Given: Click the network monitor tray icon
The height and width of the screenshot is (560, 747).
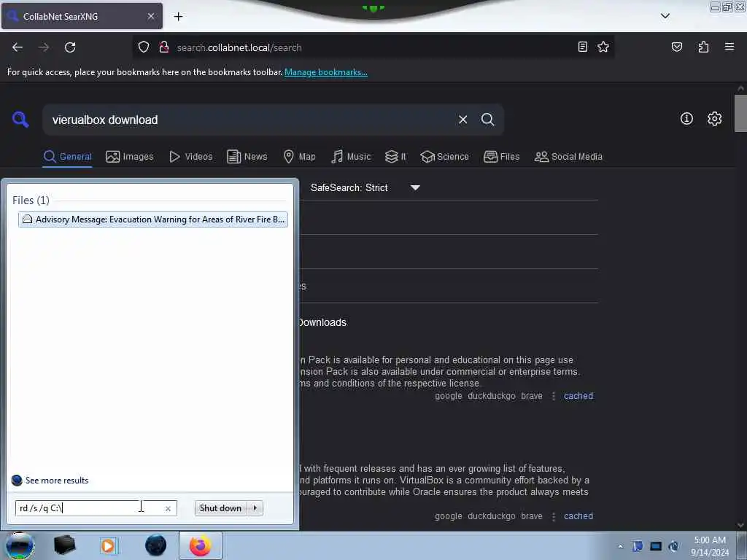Looking at the screenshot, I should coord(656,546).
